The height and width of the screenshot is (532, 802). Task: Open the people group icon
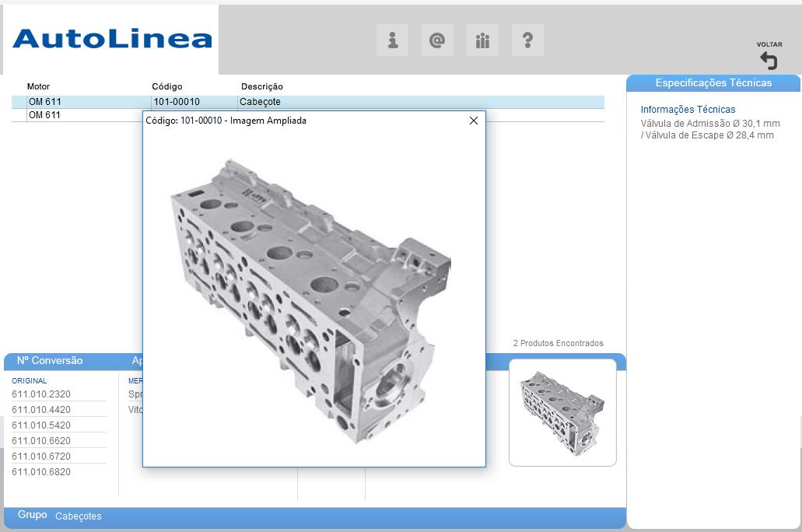(482, 40)
